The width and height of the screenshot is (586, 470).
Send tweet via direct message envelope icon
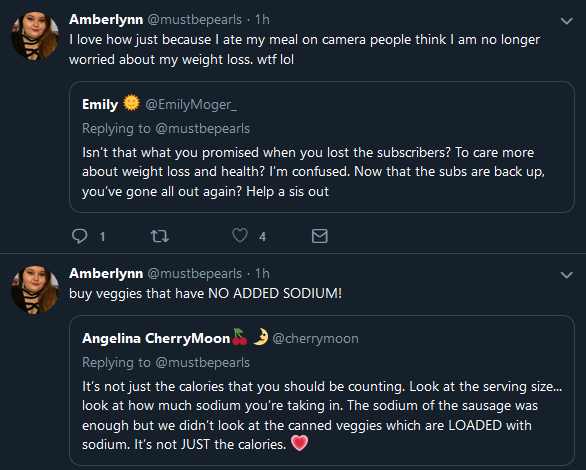320,236
